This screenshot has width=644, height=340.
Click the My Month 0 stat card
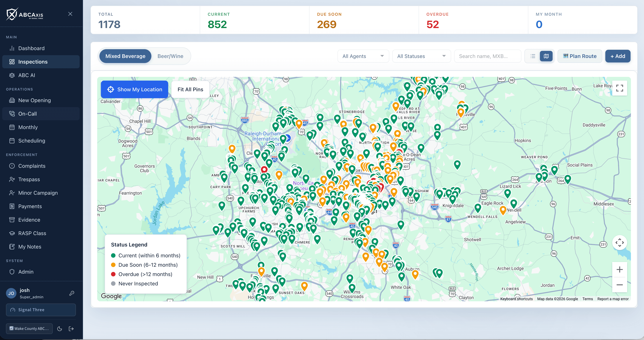[x=583, y=20]
